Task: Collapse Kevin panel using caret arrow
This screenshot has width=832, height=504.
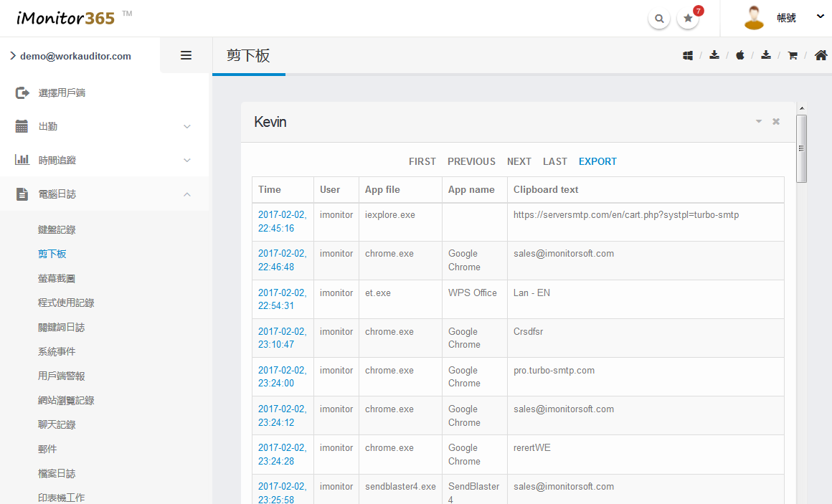Action: click(759, 122)
